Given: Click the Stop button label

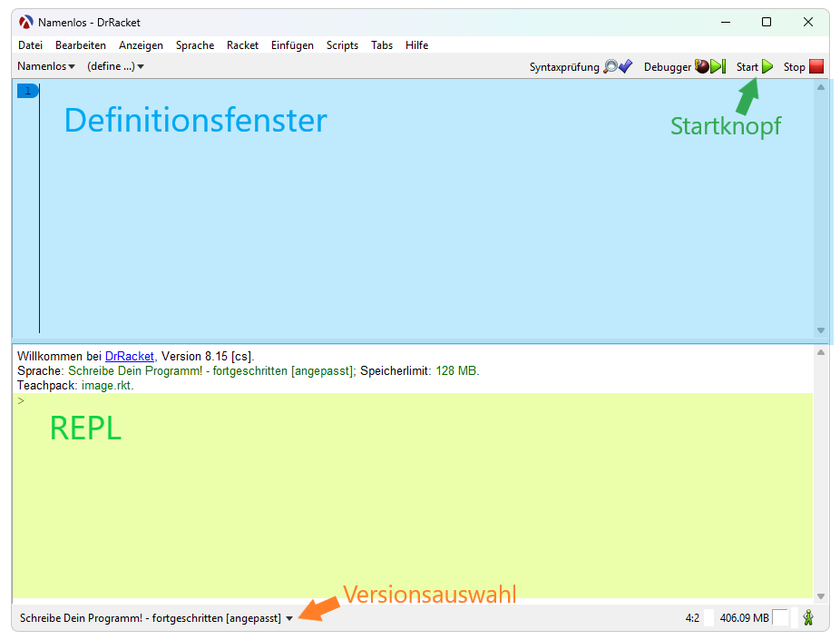Looking at the screenshot, I should tap(794, 67).
